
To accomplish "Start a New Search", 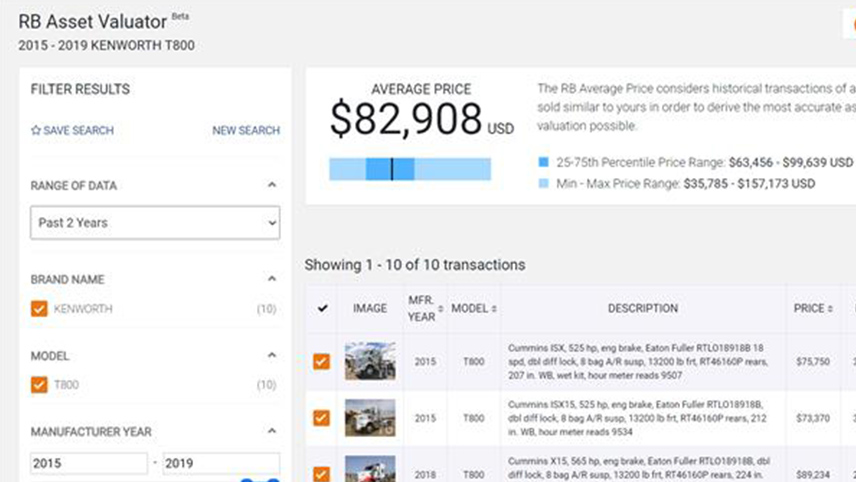I will [x=246, y=130].
